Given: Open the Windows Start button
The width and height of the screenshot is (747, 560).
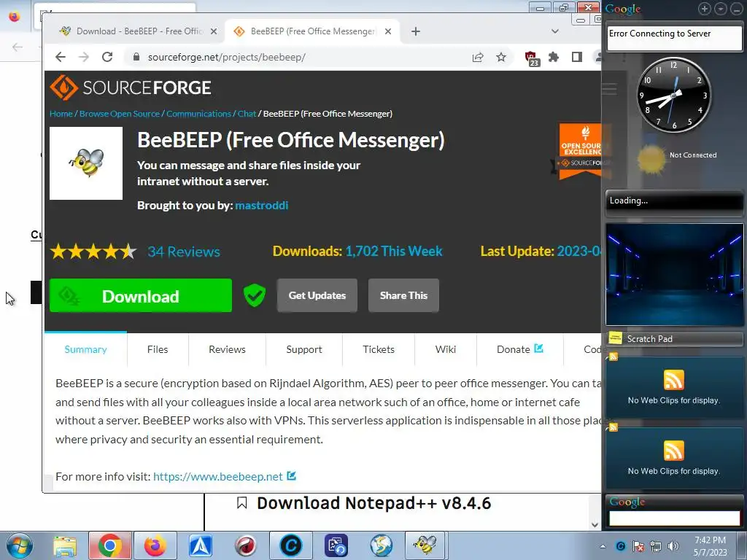Looking at the screenshot, I should point(19,545).
